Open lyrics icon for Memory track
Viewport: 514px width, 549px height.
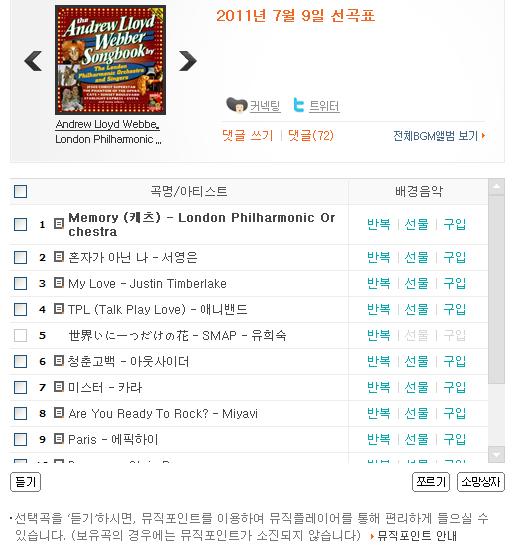(59, 223)
